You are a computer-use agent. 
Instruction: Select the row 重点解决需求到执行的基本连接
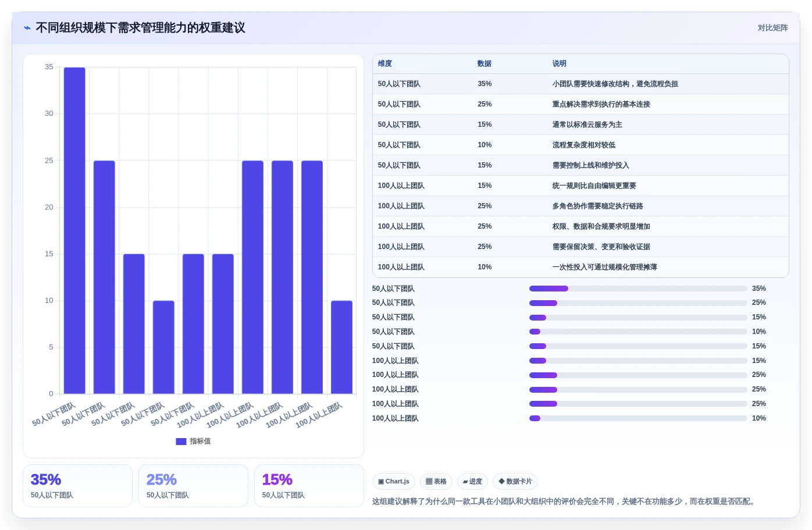pyautogui.click(x=580, y=104)
